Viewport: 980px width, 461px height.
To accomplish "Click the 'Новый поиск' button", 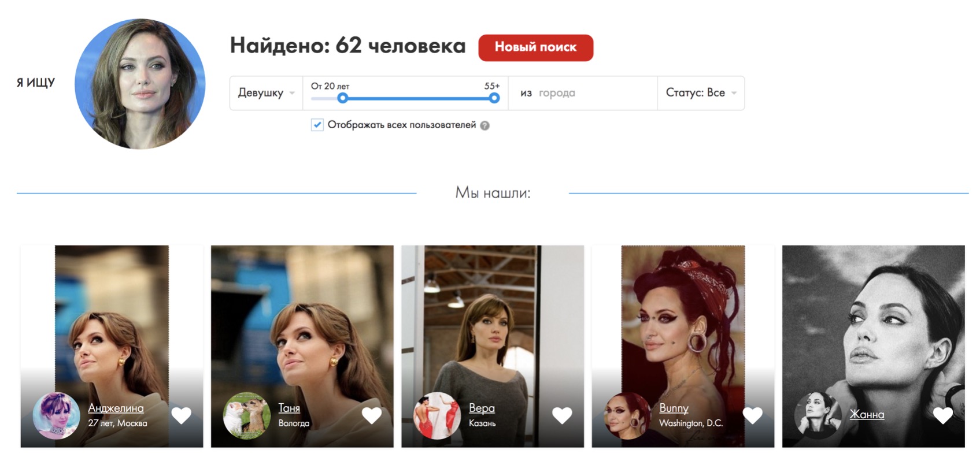I will point(535,47).
